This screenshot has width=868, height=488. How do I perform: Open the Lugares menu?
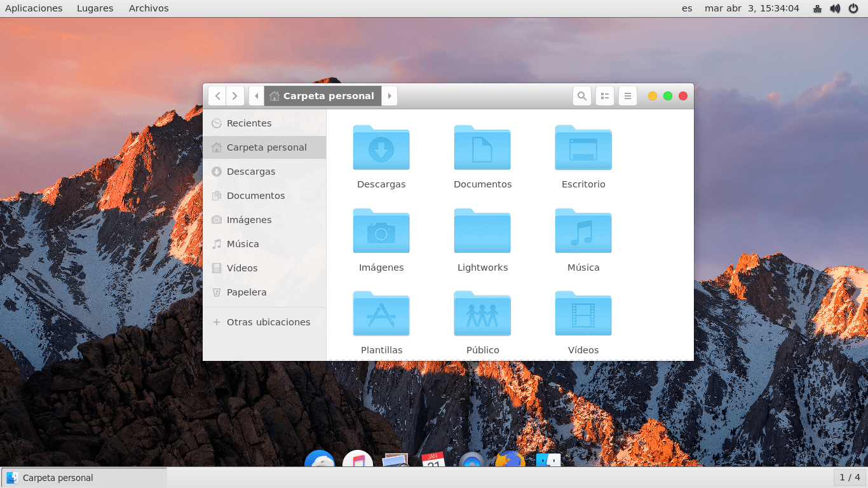[94, 8]
